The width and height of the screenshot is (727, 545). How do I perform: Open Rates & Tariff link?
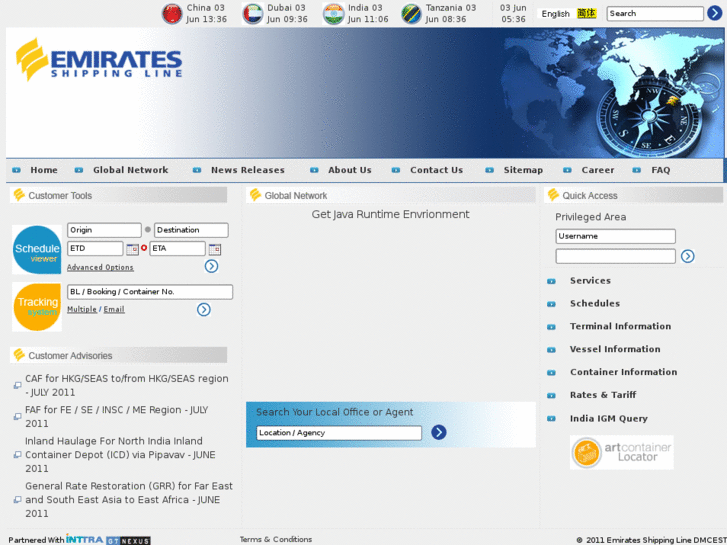[603, 395]
